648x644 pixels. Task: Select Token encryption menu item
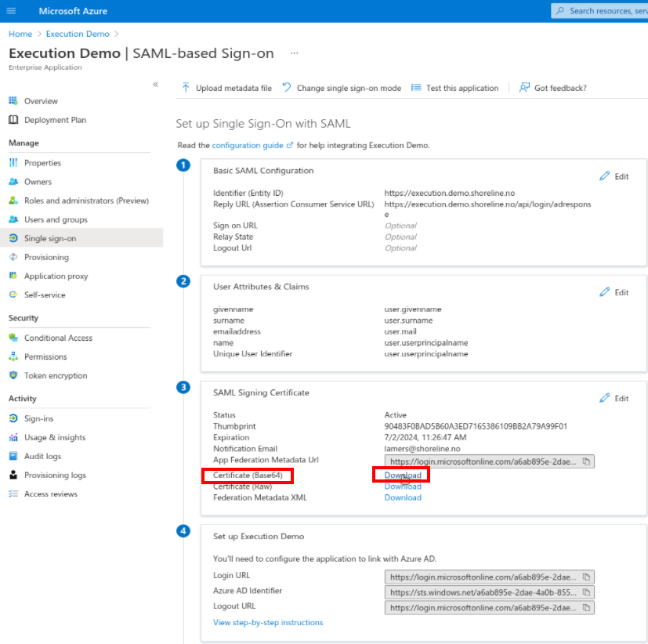(56, 375)
